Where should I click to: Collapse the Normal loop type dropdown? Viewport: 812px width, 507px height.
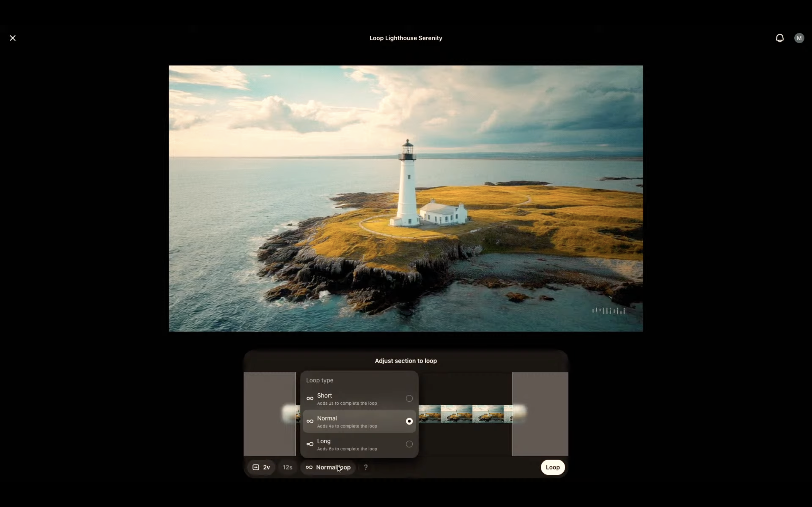[x=328, y=467]
